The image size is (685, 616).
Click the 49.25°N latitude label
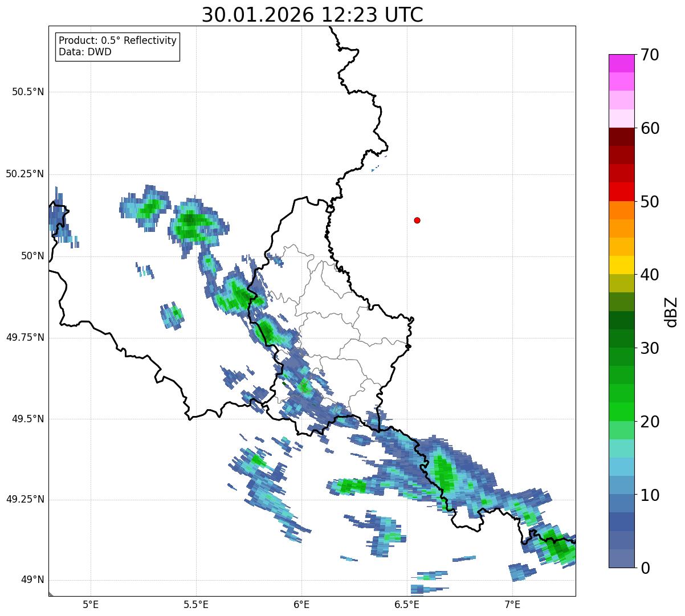click(x=25, y=500)
